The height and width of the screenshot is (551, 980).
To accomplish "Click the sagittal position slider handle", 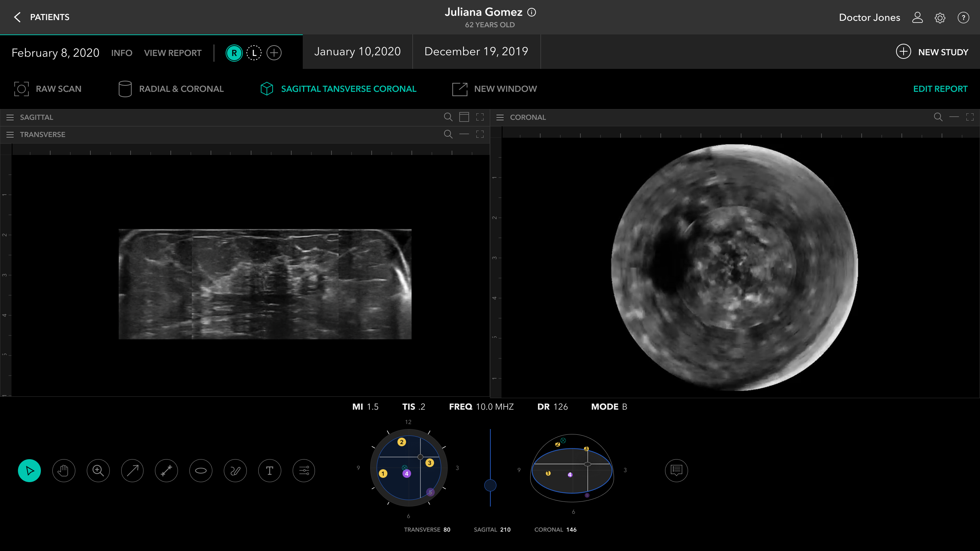I will tap(490, 485).
